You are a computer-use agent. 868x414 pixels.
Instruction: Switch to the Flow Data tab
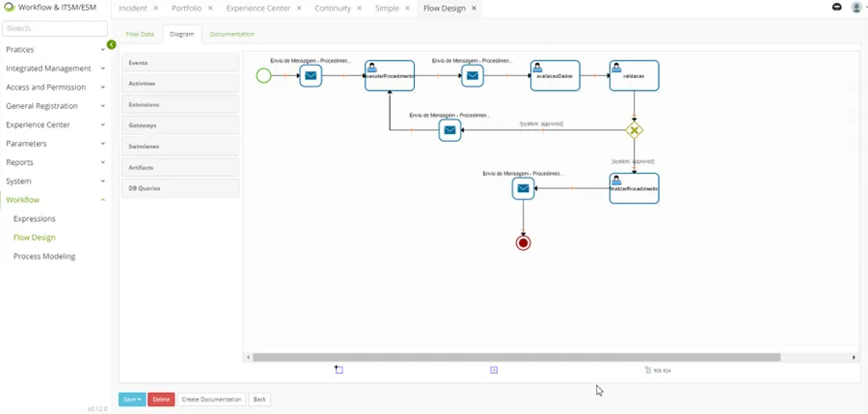(140, 35)
